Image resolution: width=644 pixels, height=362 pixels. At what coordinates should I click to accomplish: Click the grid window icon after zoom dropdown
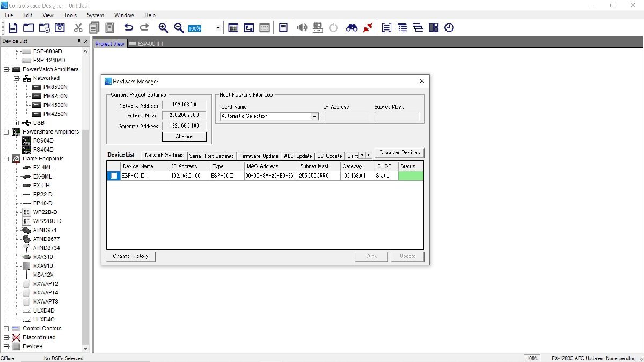(x=233, y=28)
